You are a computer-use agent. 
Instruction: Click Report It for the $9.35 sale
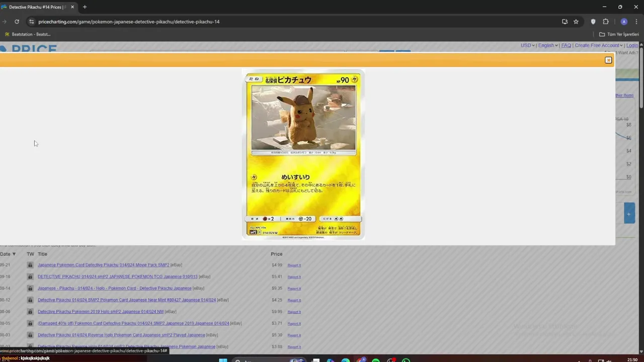tap(294, 289)
